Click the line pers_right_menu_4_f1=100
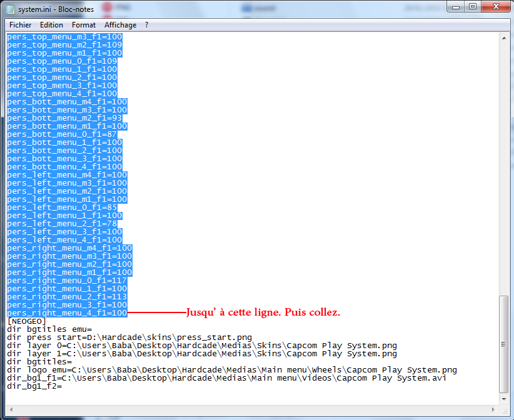 [67, 313]
